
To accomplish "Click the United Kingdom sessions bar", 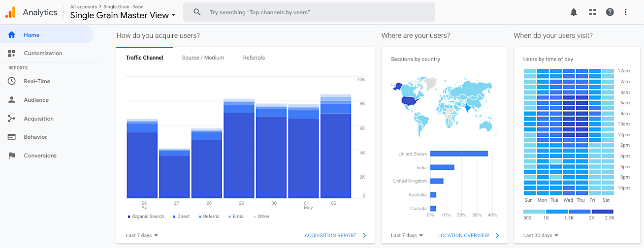I will 437,181.
